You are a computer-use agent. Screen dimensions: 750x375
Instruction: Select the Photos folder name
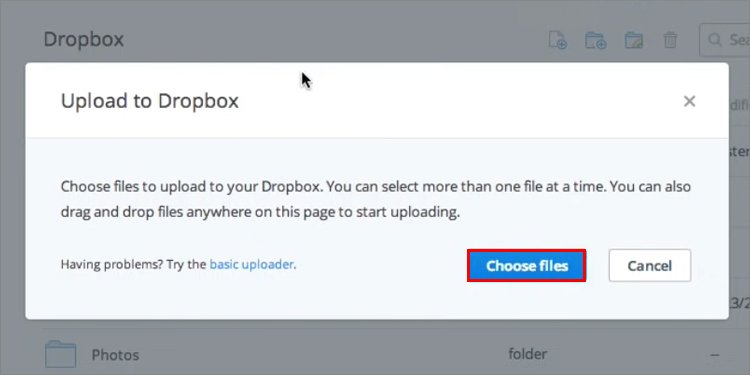tap(115, 355)
